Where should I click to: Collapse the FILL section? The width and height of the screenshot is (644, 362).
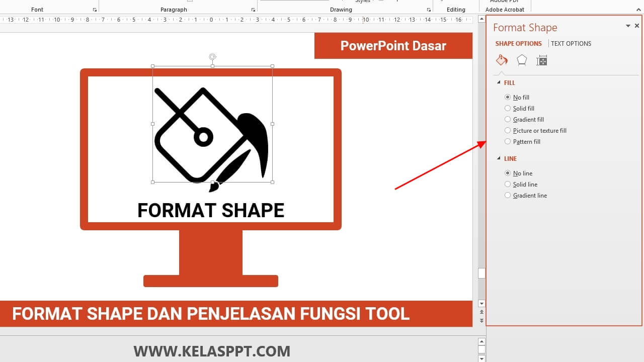pos(499,82)
